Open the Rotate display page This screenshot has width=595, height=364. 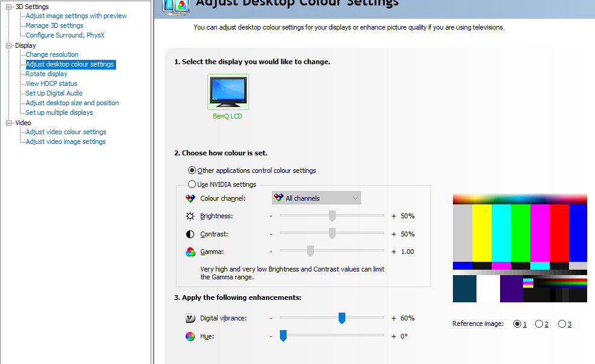point(47,74)
